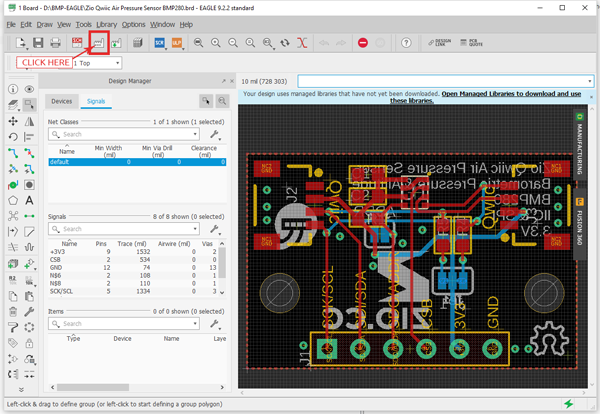Redraw the board view icon
This screenshot has width=600, height=414.
285,43
